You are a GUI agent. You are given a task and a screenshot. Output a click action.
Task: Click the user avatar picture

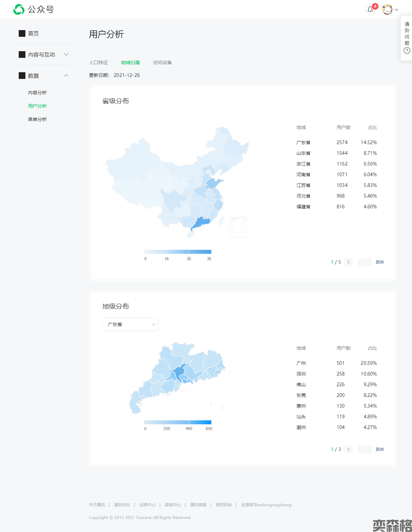(387, 9)
